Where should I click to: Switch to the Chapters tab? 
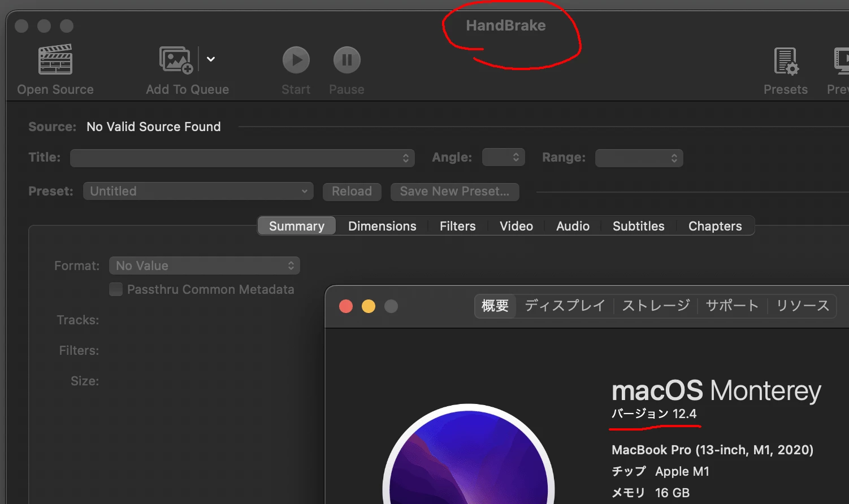coord(715,226)
